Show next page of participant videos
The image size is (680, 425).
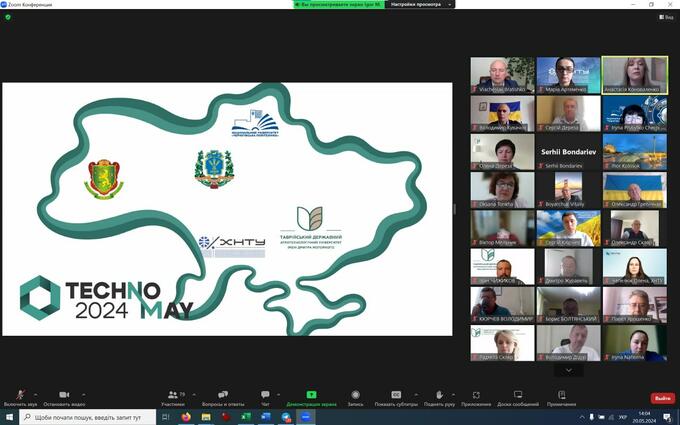click(x=569, y=370)
